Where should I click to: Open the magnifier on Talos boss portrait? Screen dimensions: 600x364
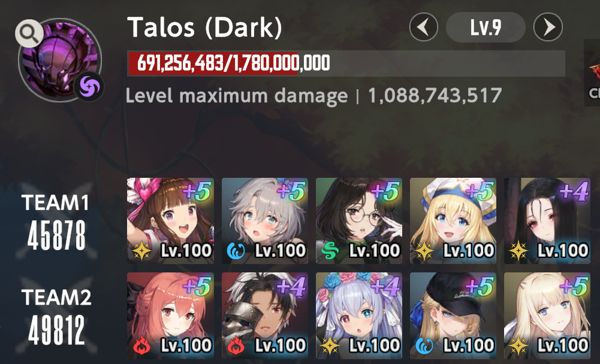pos(29,34)
